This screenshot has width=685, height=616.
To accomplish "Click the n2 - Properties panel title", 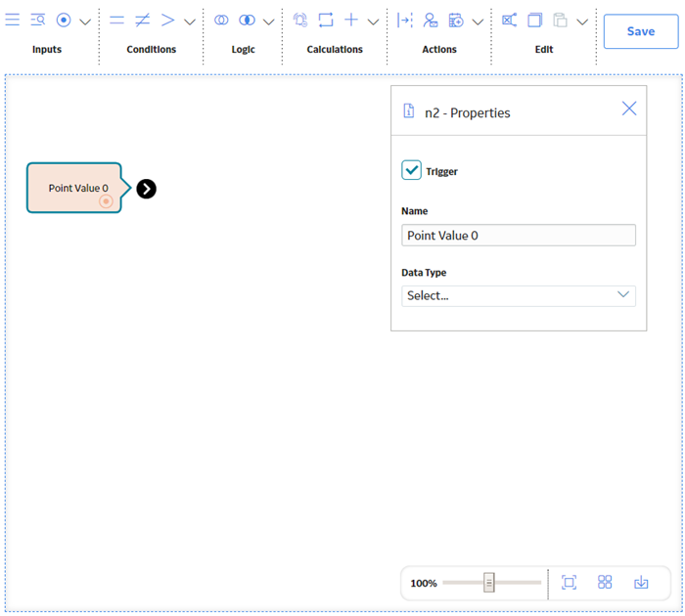I will (468, 113).
